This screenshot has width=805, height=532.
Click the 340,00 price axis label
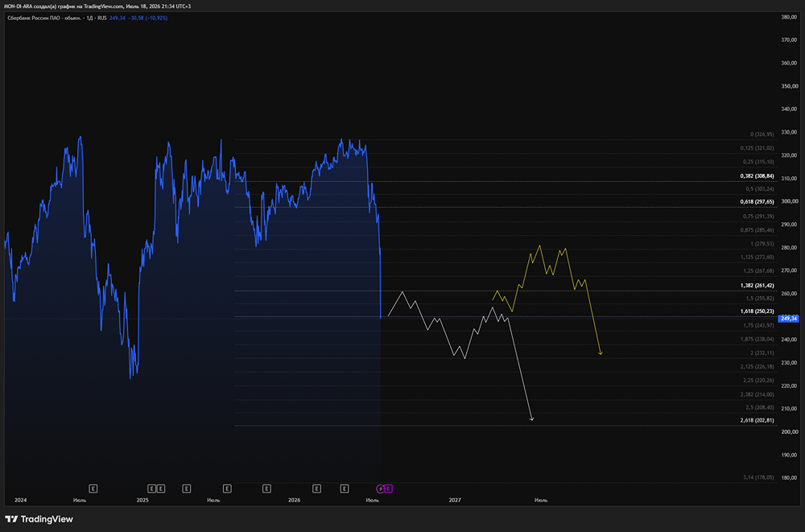tap(789, 109)
